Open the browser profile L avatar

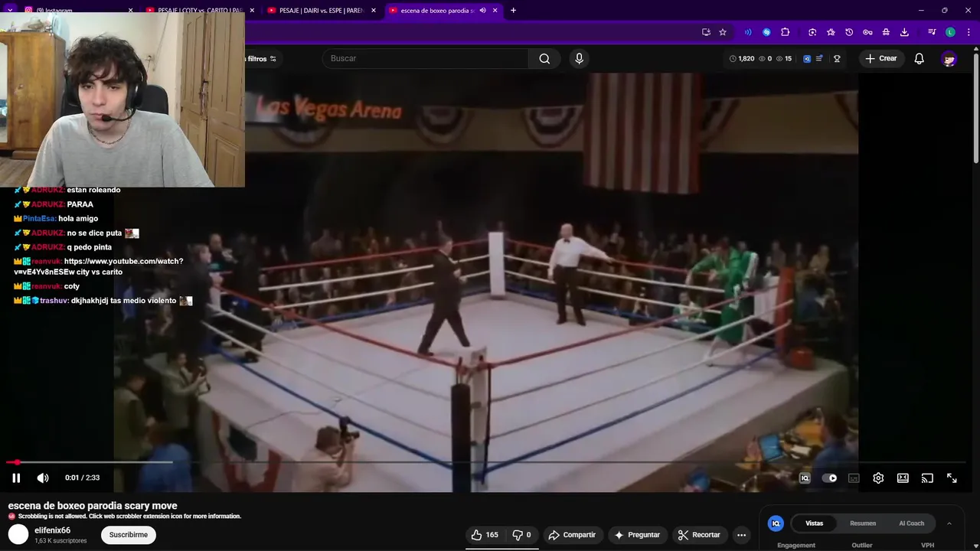(x=950, y=32)
